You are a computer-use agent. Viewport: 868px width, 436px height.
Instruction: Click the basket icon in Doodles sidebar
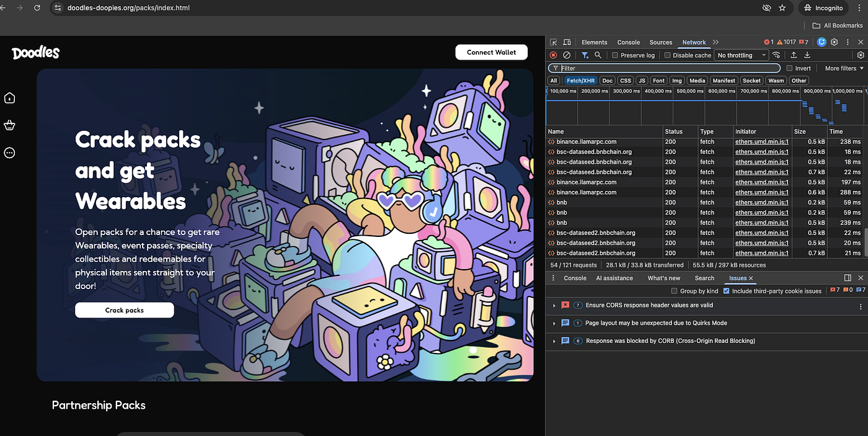9,125
